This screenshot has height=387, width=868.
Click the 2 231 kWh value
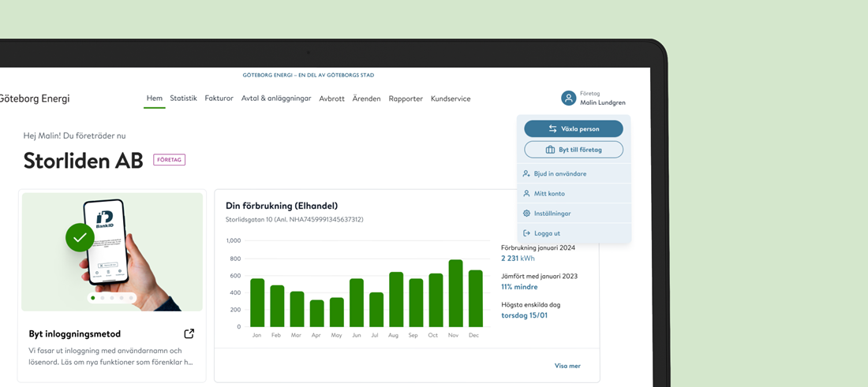point(518,259)
